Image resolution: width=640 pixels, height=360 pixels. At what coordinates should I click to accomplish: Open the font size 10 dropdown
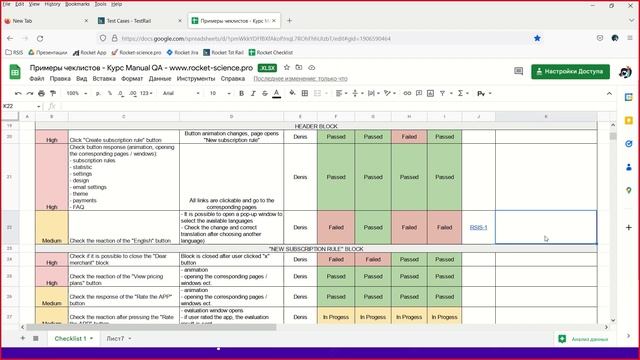220,93
